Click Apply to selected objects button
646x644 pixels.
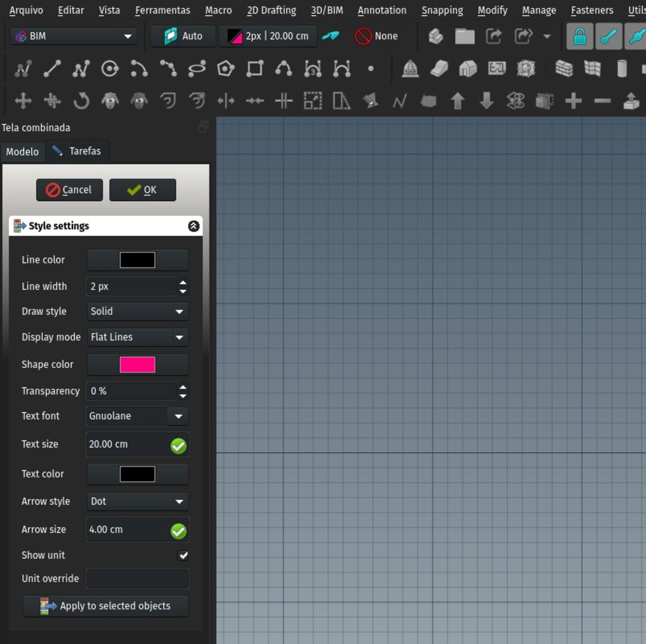click(106, 606)
